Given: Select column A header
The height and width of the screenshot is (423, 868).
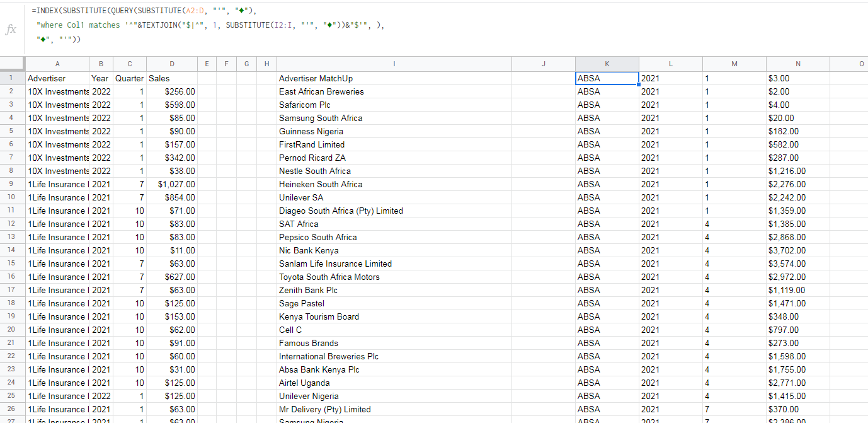Looking at the screenshot, I should coord(57,64).
